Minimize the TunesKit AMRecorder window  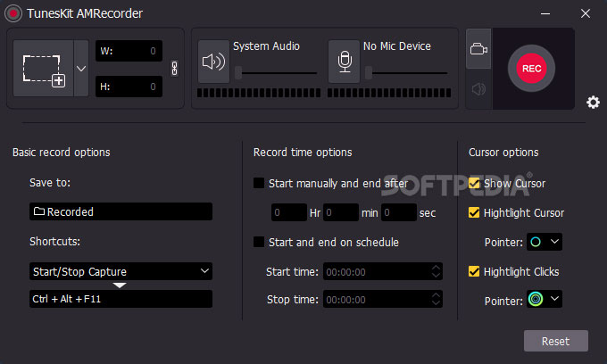pyautogui.click(x=545, y=13)
